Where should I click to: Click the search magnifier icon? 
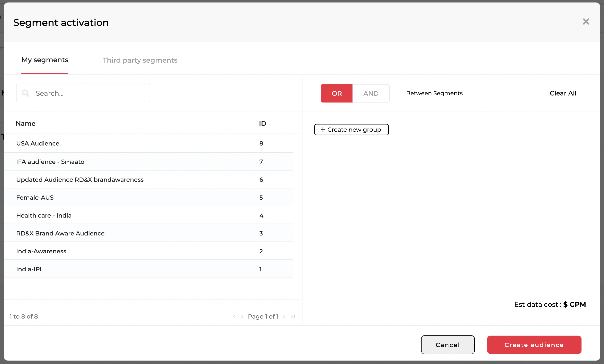(25, 93)
